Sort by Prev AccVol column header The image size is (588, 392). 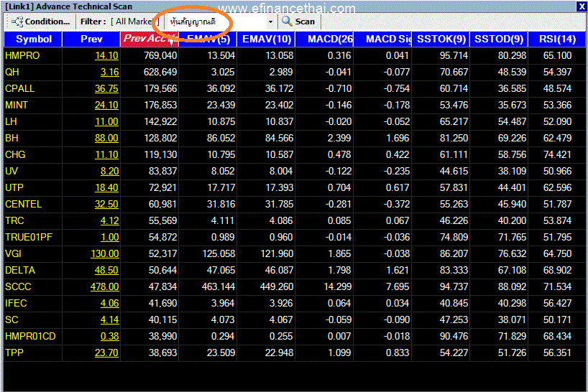[x=150, y=39]
